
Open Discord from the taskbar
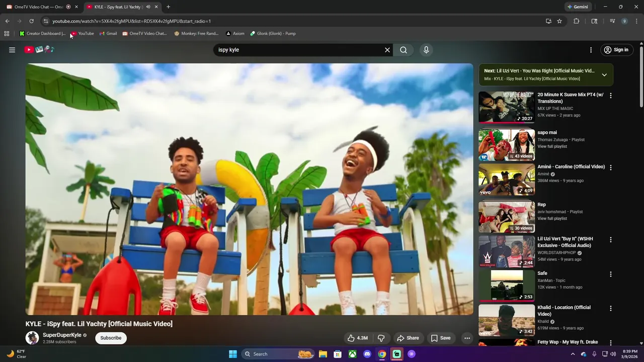pyautogui.click(x=367, y=354)
